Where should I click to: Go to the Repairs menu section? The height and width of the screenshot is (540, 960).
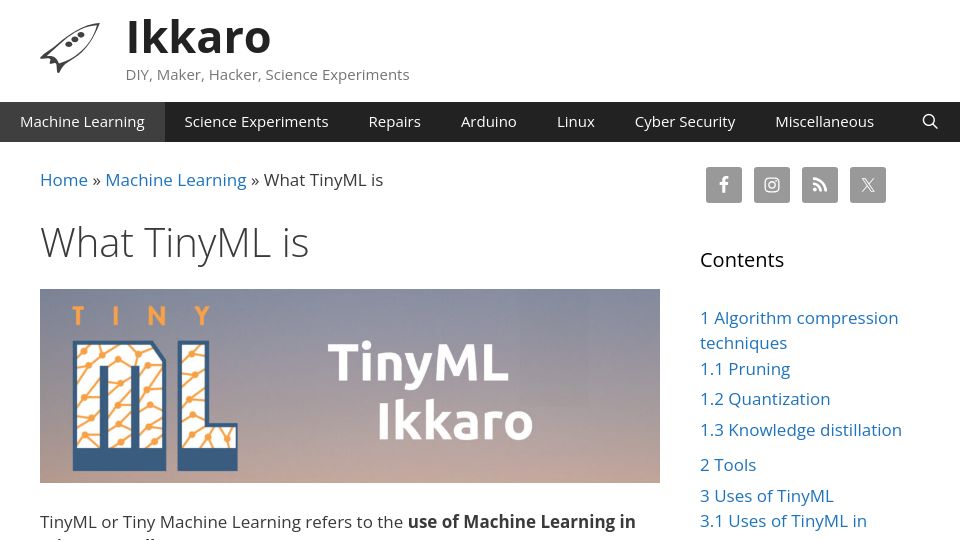coord(394,122)
